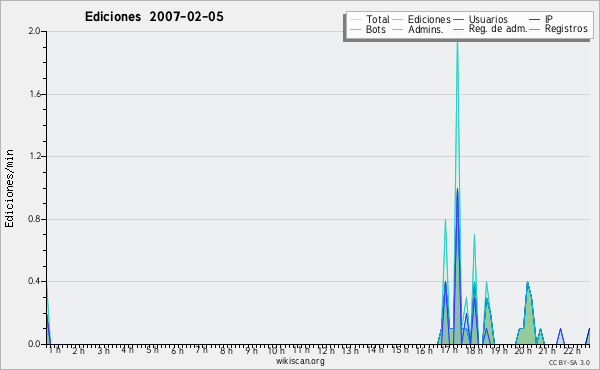Viewport: 600px width, 370px height.
Task: Click the 1.6 y-axis value
Action: tap(35, 94)
